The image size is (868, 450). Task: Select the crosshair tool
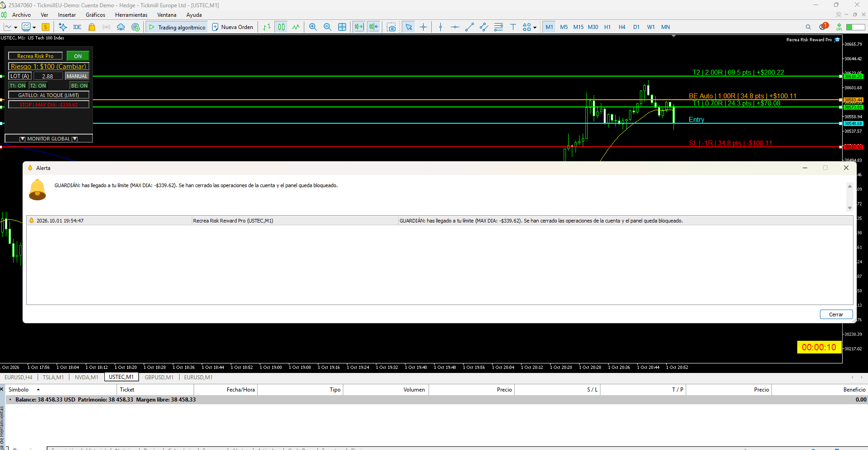[x=423, y=27]
